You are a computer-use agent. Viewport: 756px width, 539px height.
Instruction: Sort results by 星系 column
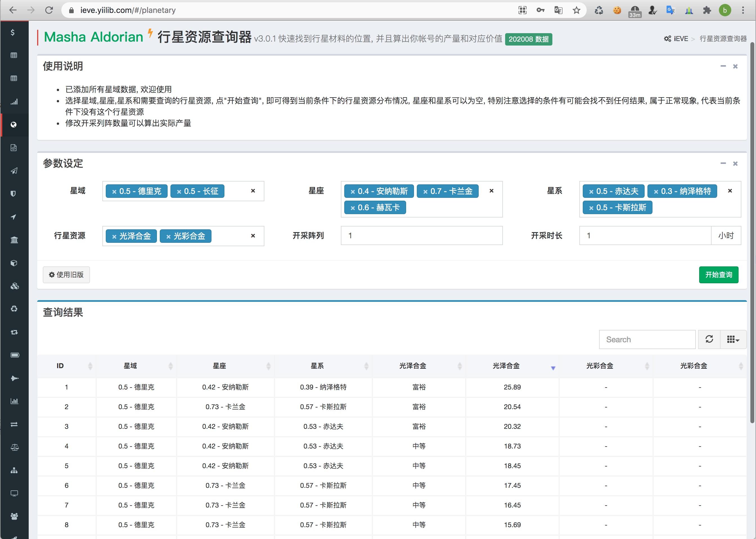323,366
